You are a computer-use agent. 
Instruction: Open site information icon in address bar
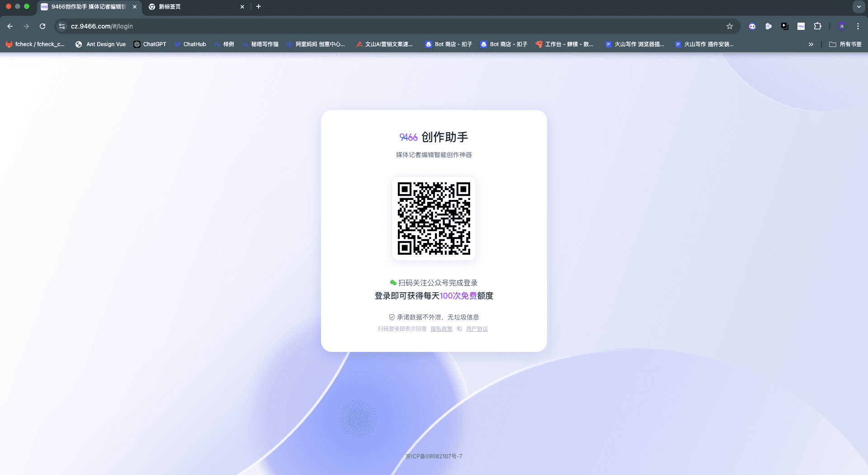[62, 26]
